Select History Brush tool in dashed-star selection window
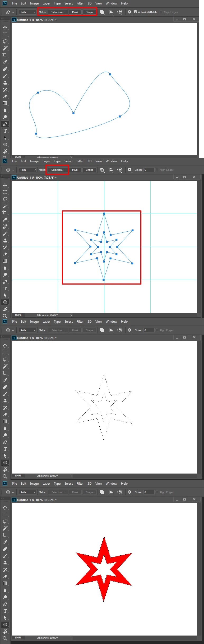 click(x=5, y=408)
